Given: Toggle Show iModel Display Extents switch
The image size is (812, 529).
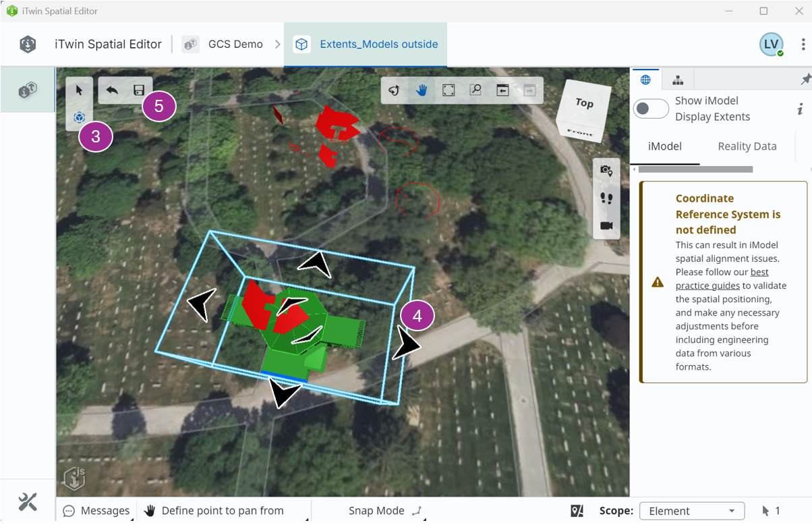Looking at the screenshot, I should 651,109.
